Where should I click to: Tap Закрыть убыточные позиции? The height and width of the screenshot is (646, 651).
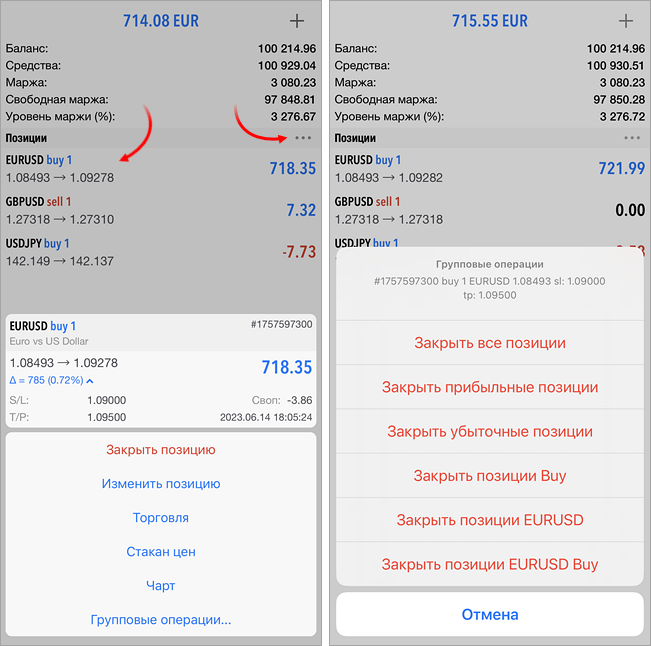point(490,431)
